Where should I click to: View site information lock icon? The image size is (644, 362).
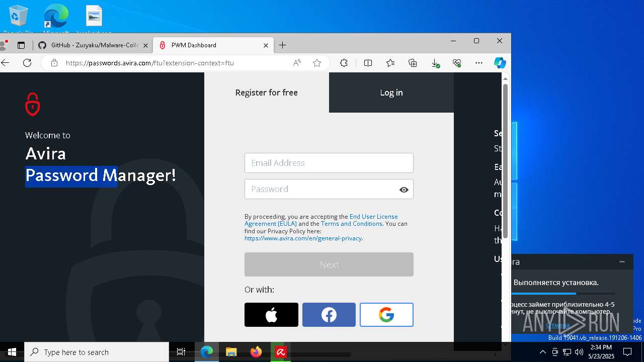pos(54,63)
